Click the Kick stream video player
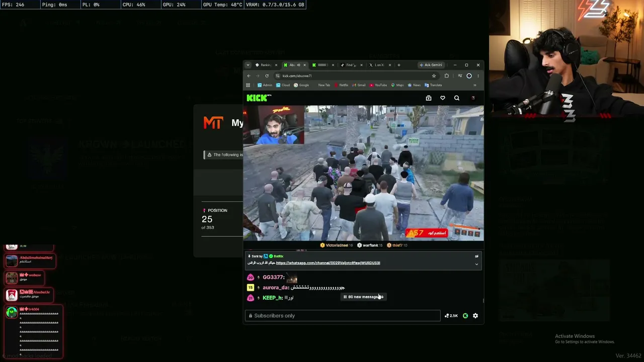This screenshot has width=644, height=362. pyautogui.click(x=363, y=173)
